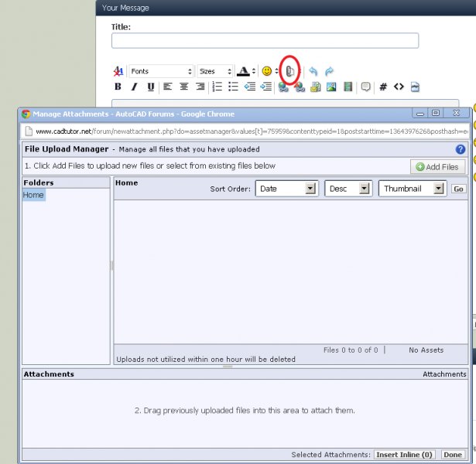
Task: Open the Thumbnail view dropdown
Action: [x=413, y=189]
